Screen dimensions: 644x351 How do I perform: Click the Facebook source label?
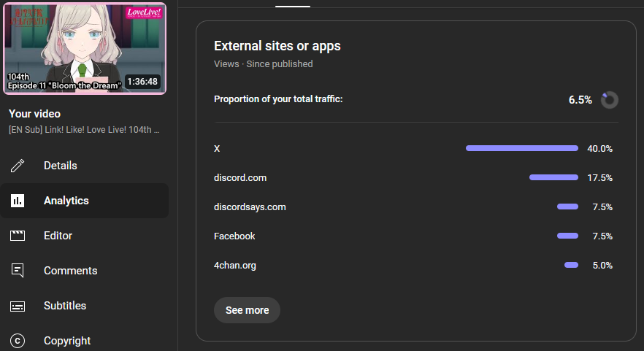pos(234,236)
